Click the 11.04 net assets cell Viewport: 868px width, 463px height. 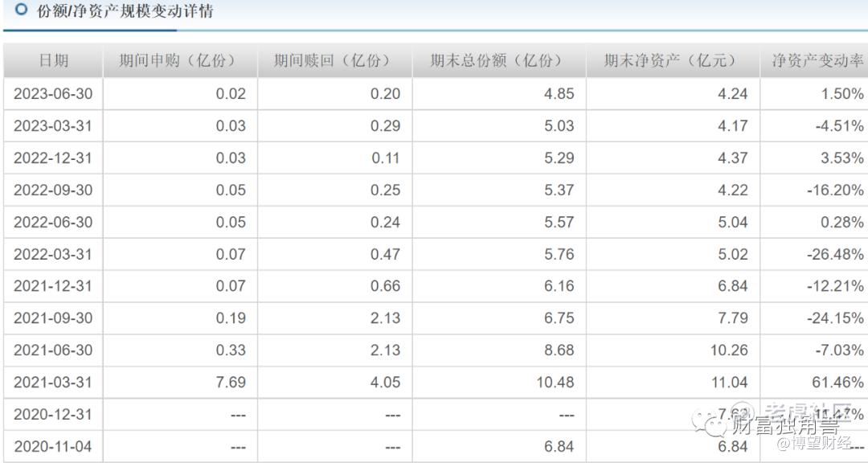(731, 383)
